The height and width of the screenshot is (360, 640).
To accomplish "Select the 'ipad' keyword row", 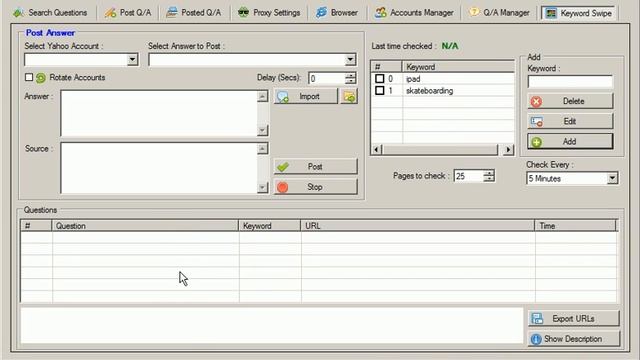I will tap(443, 79).
